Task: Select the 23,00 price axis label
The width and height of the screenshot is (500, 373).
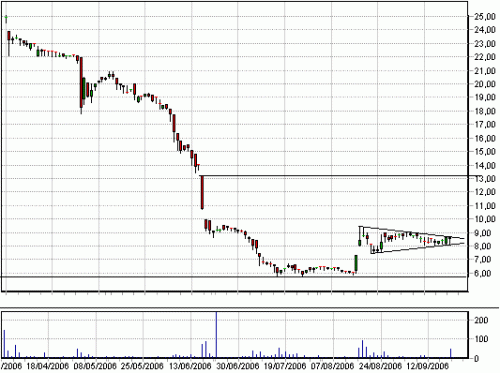Action: coord(485,44)
